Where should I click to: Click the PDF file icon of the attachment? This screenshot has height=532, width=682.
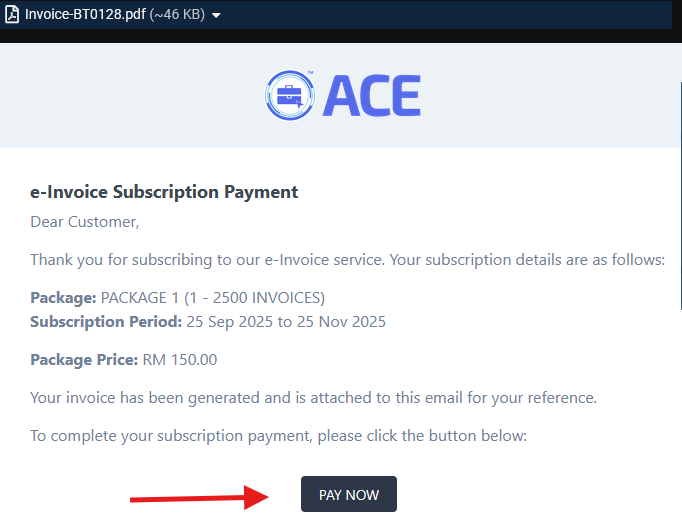click(14, 15)
